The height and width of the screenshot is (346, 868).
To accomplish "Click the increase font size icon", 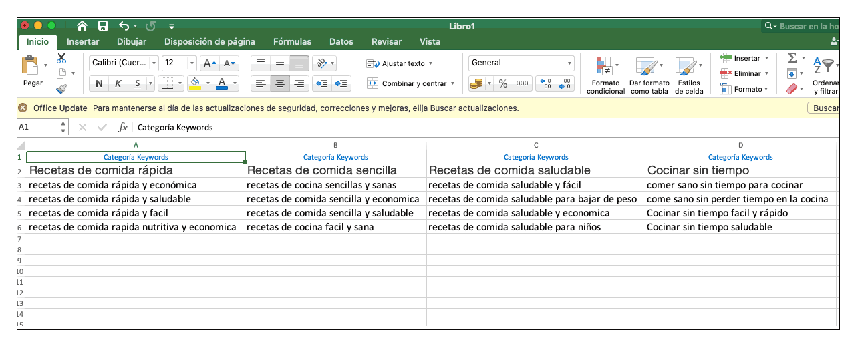I will point(209,63).
